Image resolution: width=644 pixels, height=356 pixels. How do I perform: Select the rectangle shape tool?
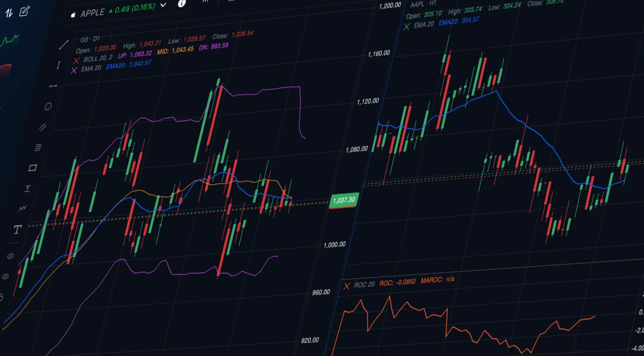(33, 168)
